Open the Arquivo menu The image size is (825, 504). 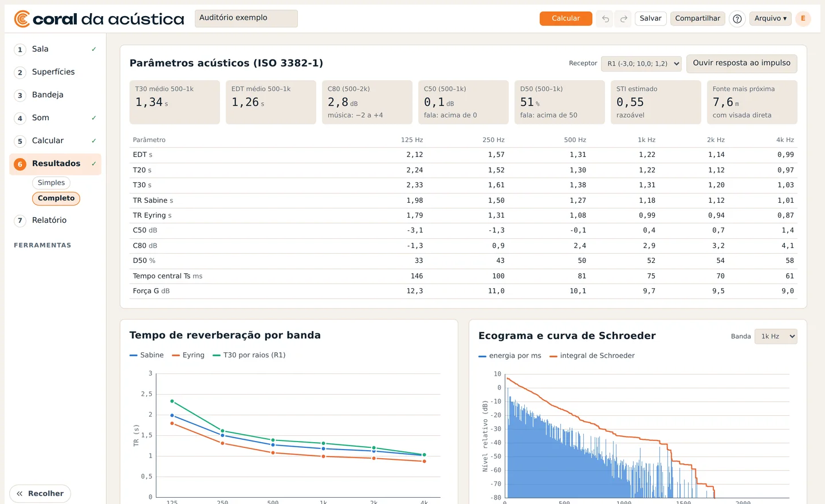(771, 18)
